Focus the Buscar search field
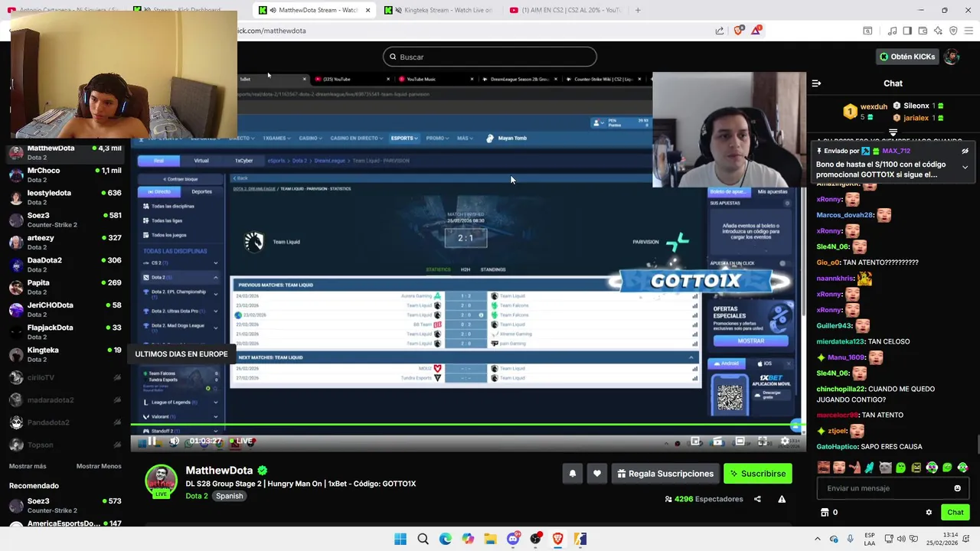 click(490, 57)
